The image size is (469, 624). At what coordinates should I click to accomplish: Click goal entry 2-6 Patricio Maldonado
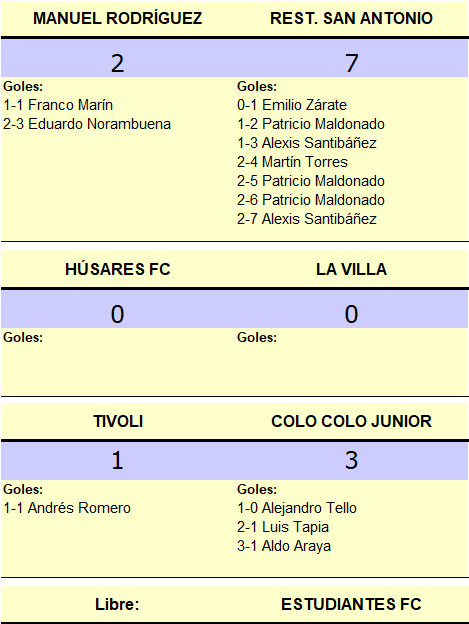311,200
